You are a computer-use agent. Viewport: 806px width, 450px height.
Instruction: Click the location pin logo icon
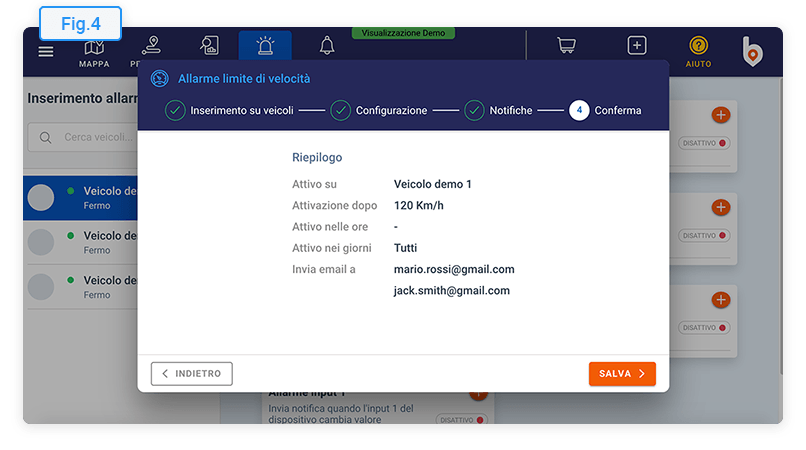point(752,51)
